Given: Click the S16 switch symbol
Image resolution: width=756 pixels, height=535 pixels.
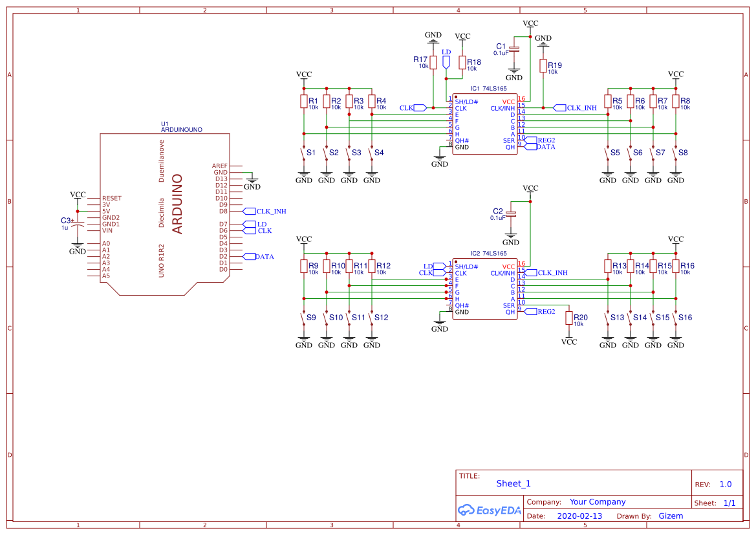Looking at the screenshot, I should (675, 318).
